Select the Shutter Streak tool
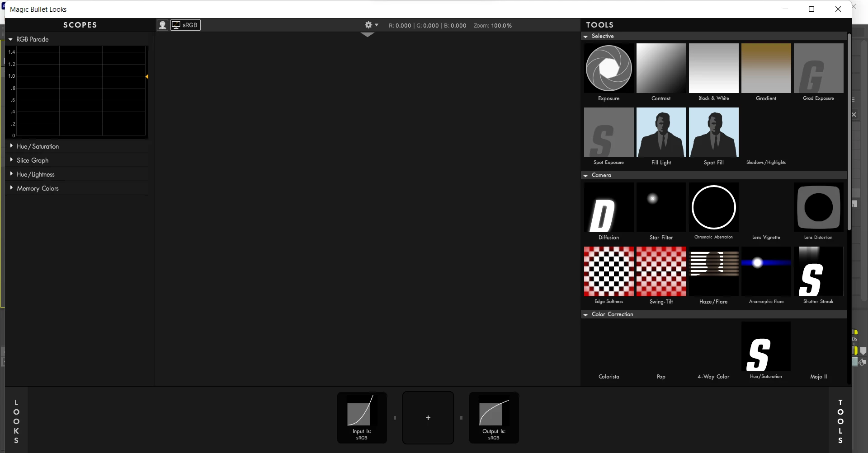Image resolution: width=868 pixels, height=453 pixels. 818,276
